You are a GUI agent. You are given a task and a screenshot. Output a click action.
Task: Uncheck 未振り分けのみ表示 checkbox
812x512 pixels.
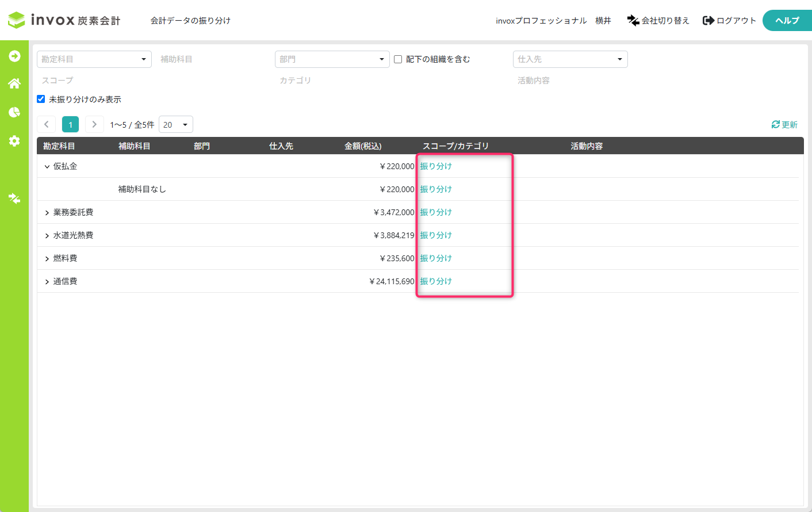(x=41, y=99)
